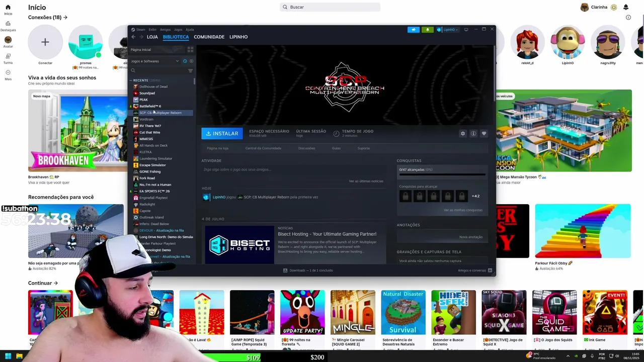Select PEAK in library list
Image resolution: width=644 pixels, height=362 pixels.
point(143,100)
